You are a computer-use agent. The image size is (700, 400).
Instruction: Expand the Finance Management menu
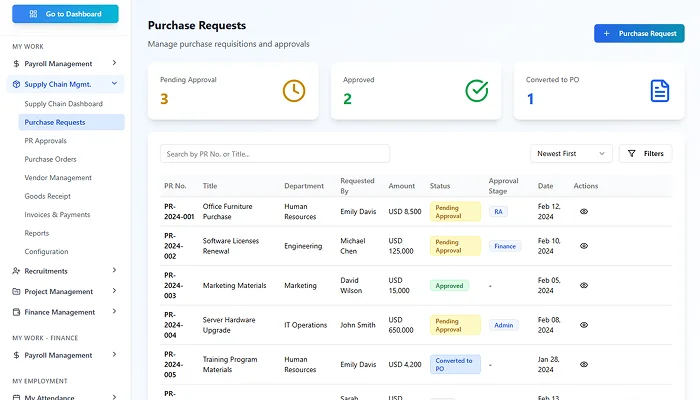click(x=114, y=312)
